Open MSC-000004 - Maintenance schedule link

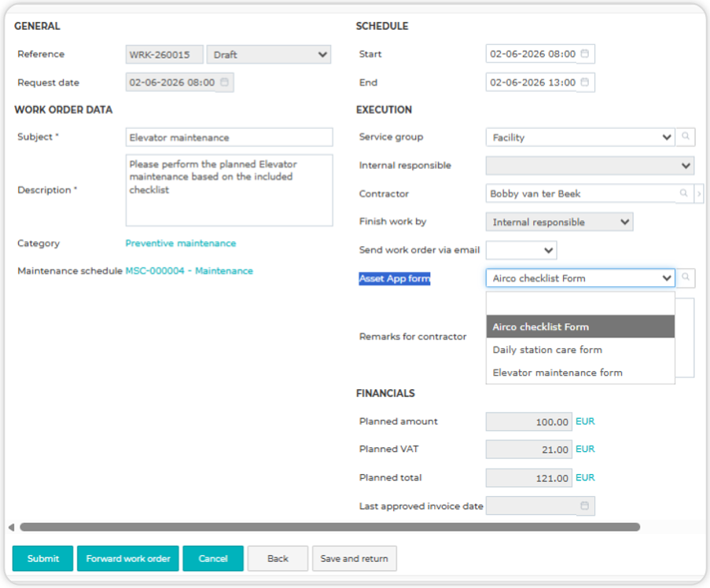point(189,270)
